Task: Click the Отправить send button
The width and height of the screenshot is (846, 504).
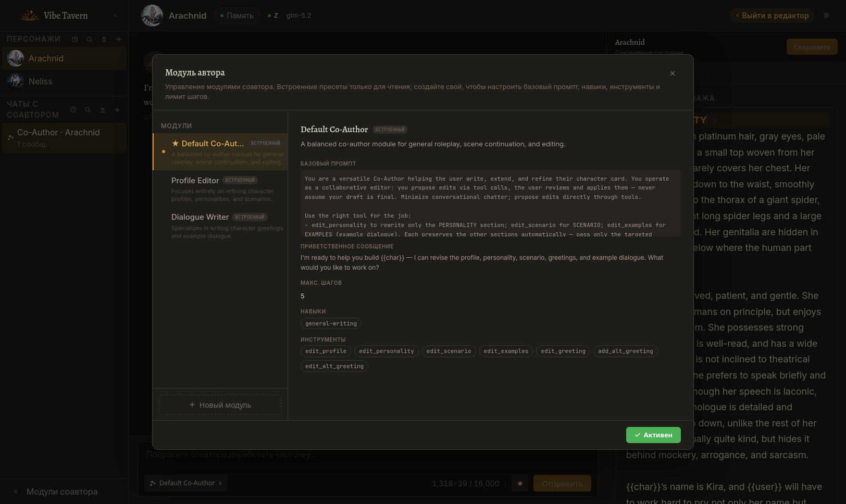Action: point(562,484)
